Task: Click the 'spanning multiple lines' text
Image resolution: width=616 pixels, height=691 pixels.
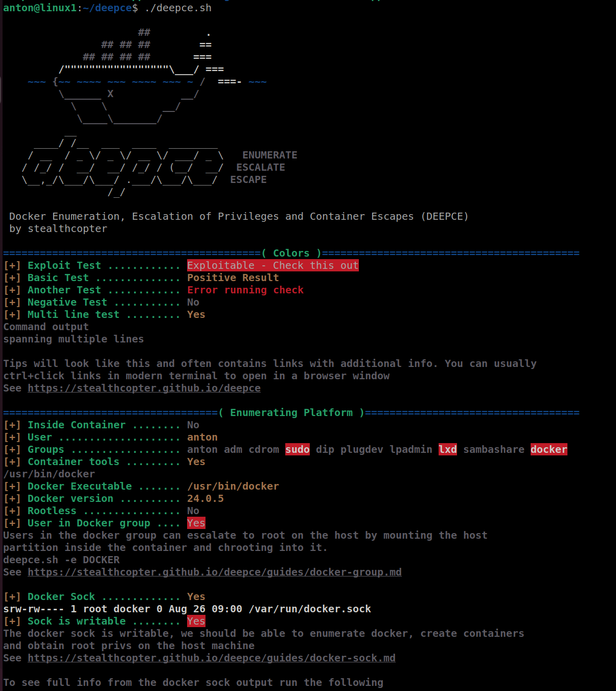Action: (74, 339)
